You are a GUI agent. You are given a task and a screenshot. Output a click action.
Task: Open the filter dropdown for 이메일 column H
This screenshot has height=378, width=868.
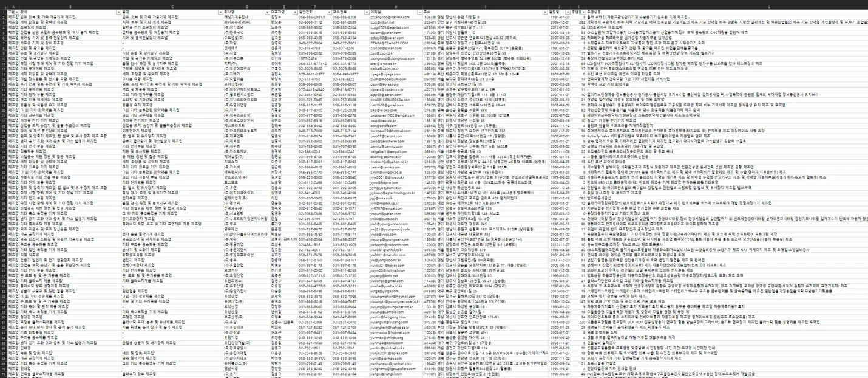[x=420, y=12]
